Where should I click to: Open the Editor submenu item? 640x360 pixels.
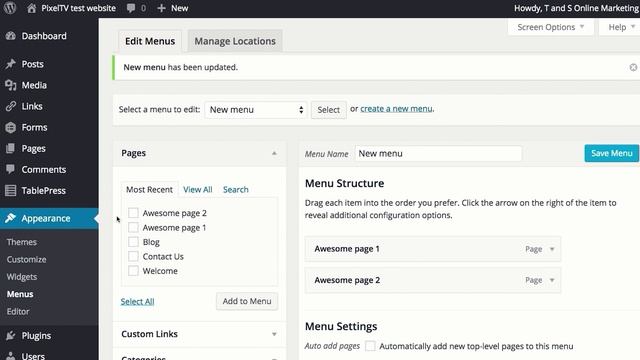click(18, 311)
